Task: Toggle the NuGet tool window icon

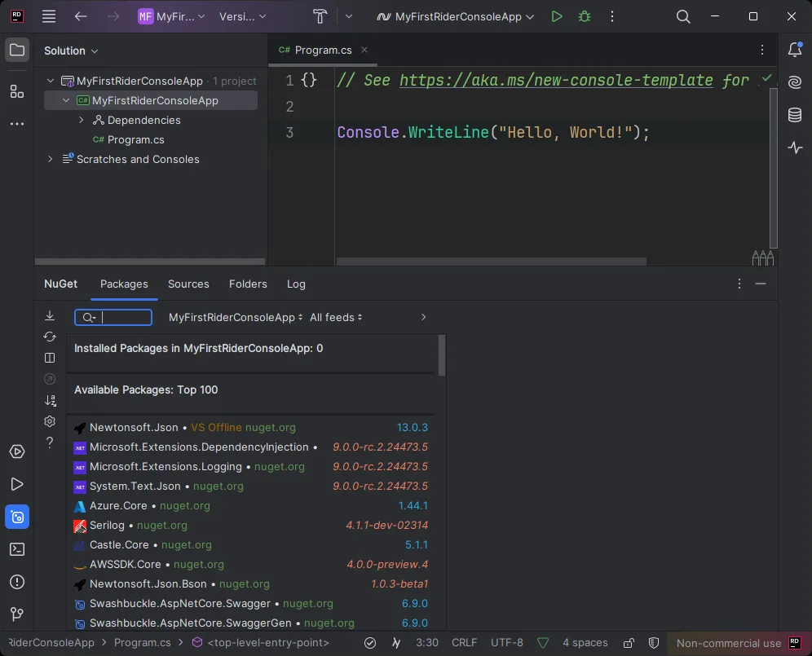Action: point(17,517)
